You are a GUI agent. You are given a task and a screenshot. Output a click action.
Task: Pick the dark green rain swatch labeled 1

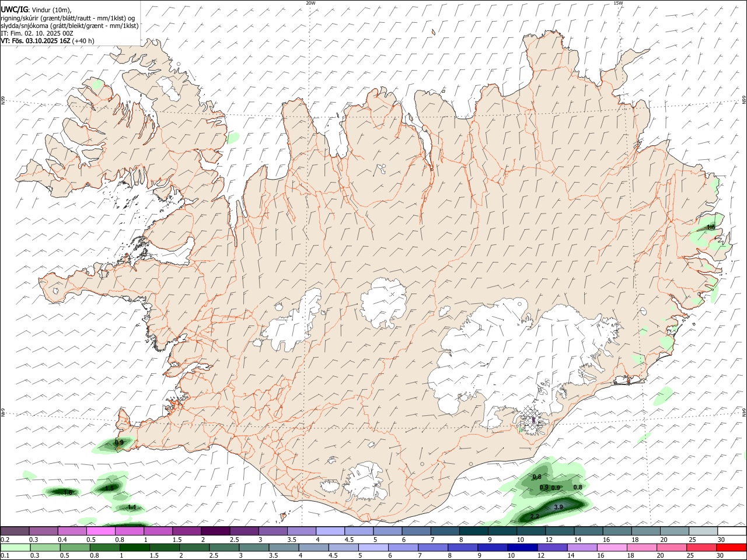click(135, 547)
